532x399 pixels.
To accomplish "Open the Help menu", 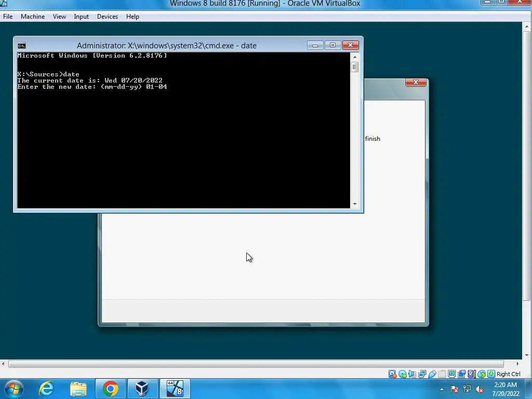I will [132, 16].
